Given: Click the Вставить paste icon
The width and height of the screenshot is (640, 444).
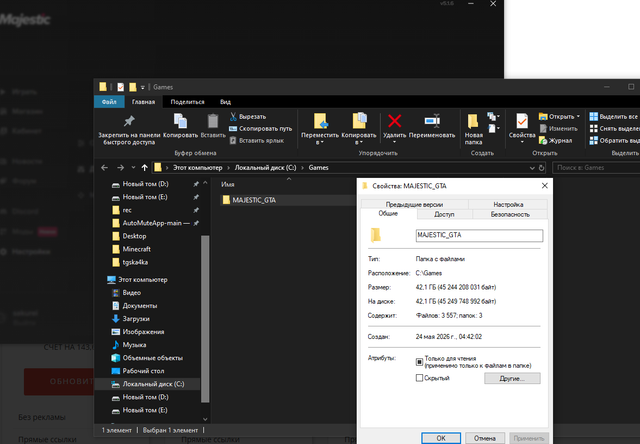Looking at the screenshot, I should tap(213, 121).
